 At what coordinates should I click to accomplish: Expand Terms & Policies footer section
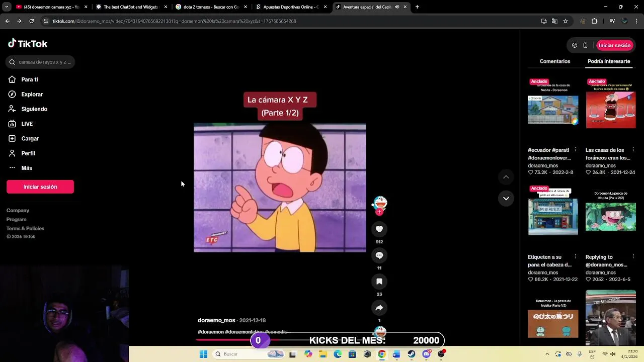click(25, 229)
